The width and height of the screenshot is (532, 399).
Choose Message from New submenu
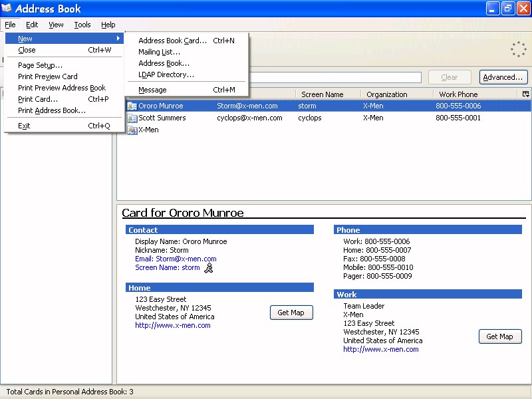pos(186,90)
